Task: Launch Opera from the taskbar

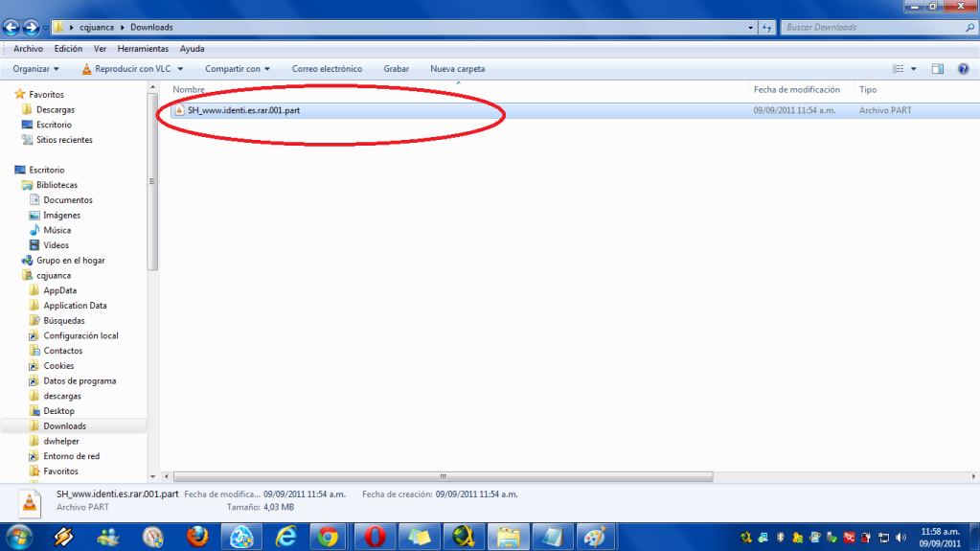Action: 375,538
